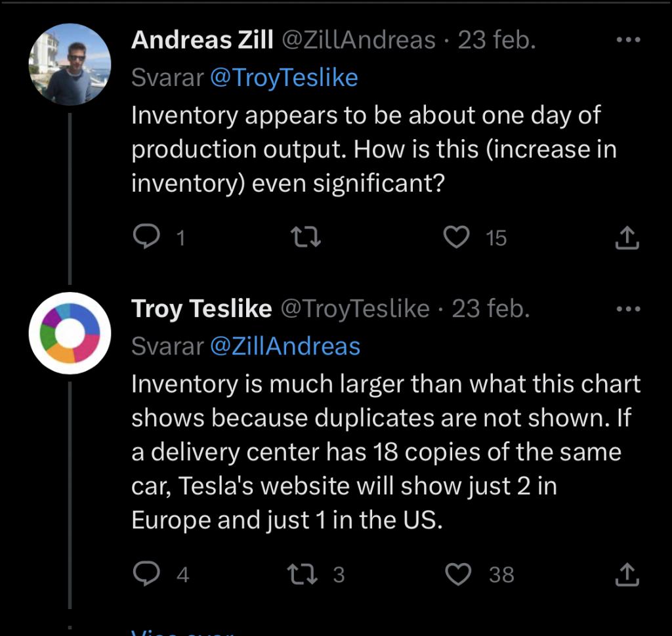Open Troy's tweet about inventory duplicates

tap(386, 452)
